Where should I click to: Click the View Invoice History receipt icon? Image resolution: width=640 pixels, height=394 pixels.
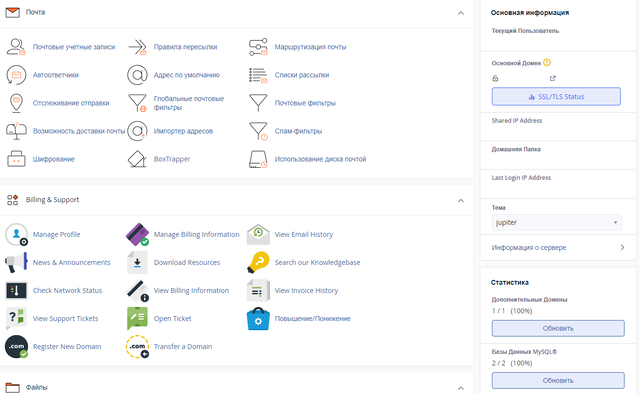point(258,291)
